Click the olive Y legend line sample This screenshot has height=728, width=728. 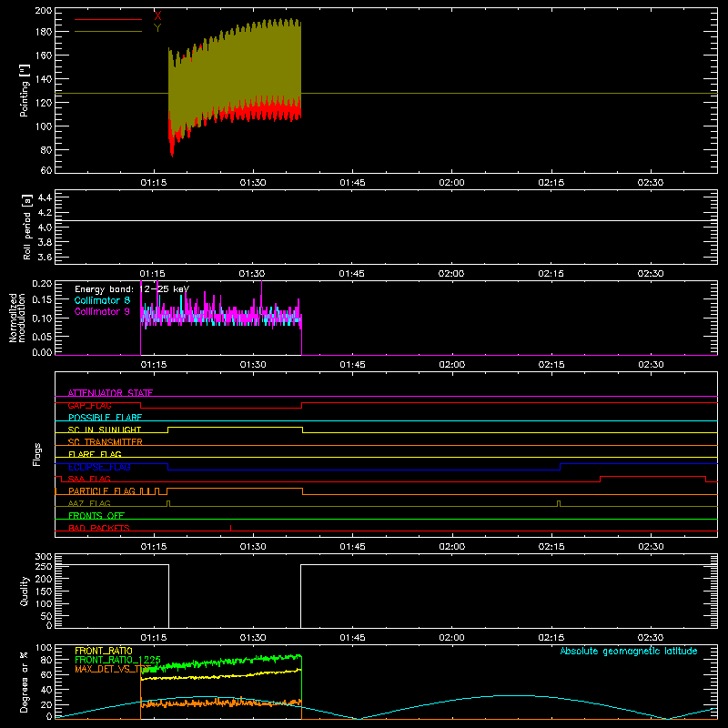107,32
